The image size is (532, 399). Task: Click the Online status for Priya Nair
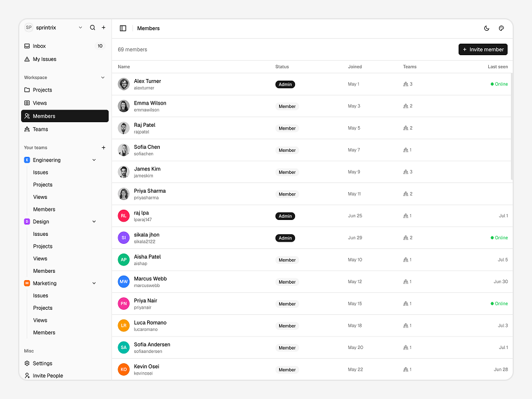[x=499, y=304]
